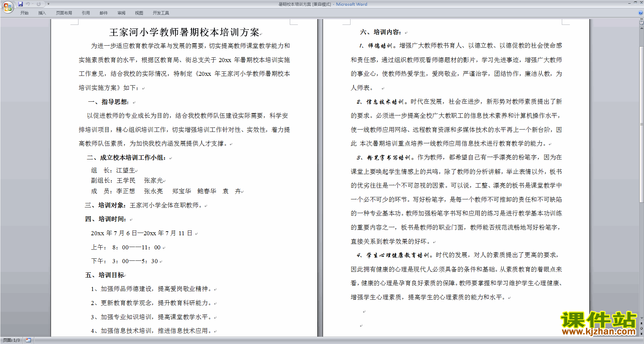Toggle the ruler icon above the scrollbar
The width and height of the screenshot is (644, 344).
(x=641, y=23)
